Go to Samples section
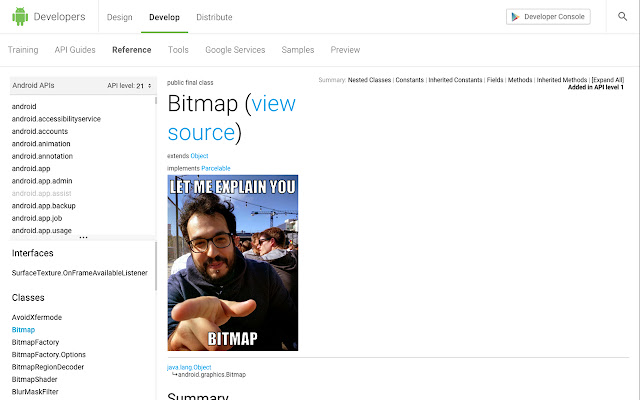The image size is (640, 400). pos(298,50)
